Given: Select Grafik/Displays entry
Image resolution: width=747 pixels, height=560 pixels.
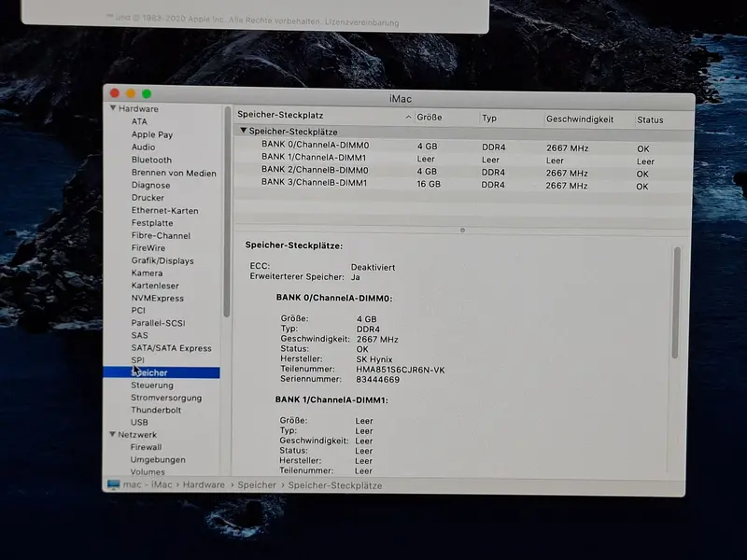Looking at the screenshot, I should 162,260.
